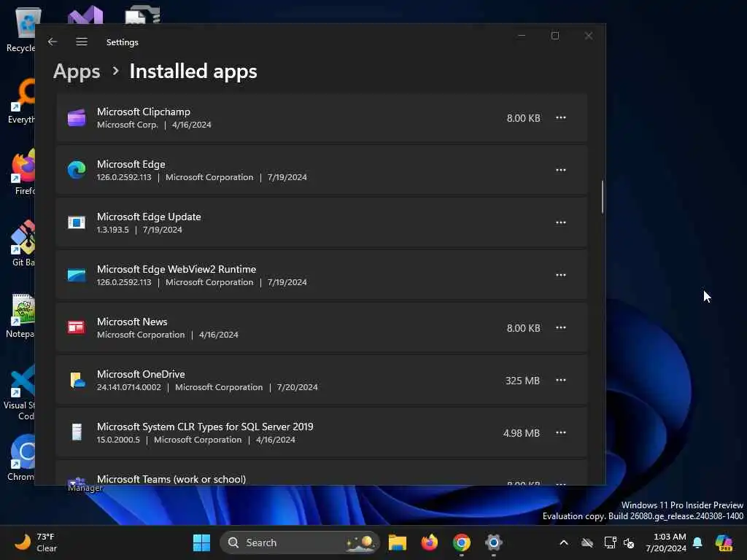The height and width of the screenshot is (560, 747).
Task: Select the Recycle Bin desktop icon
Action: [x=21, y=29]
